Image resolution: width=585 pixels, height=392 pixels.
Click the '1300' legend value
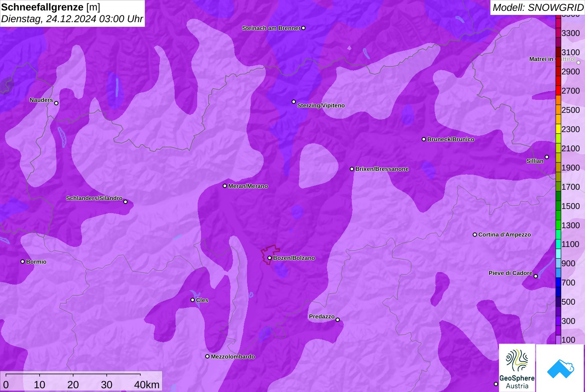tap(570, 225)
